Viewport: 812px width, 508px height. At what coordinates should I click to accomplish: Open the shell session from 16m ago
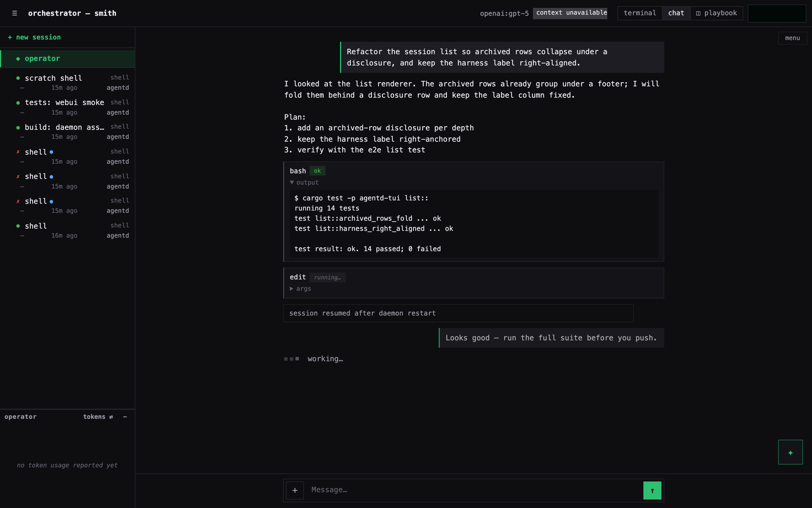67,231
